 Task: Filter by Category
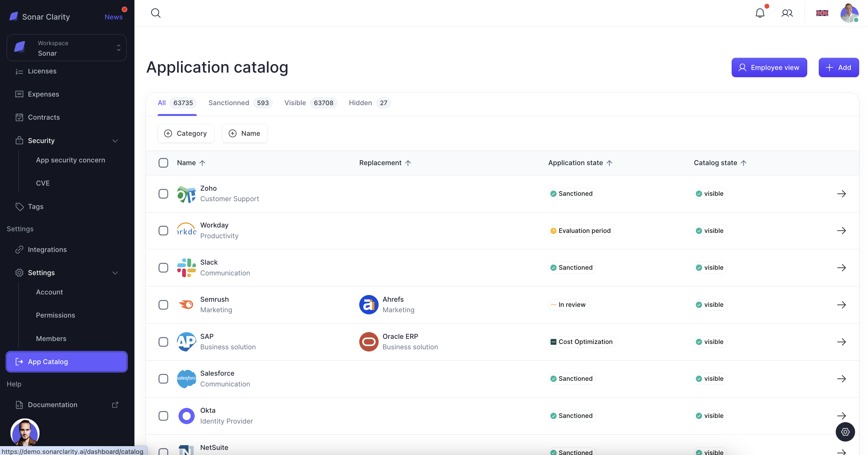point(186,133)
